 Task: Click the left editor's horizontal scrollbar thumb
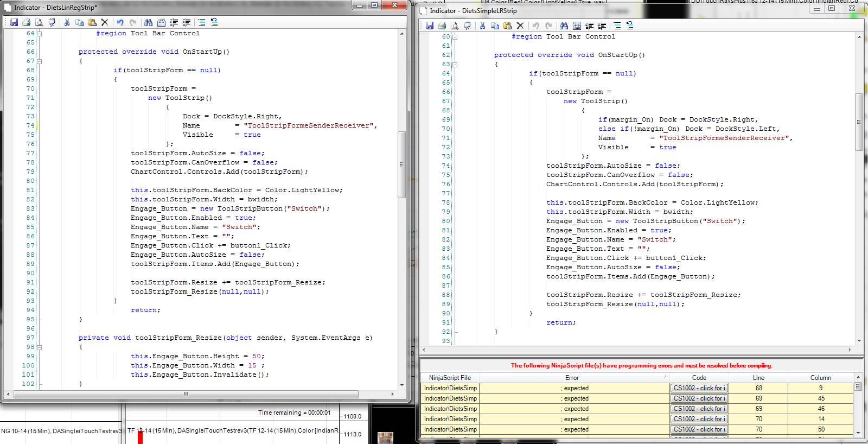[186, 394]
